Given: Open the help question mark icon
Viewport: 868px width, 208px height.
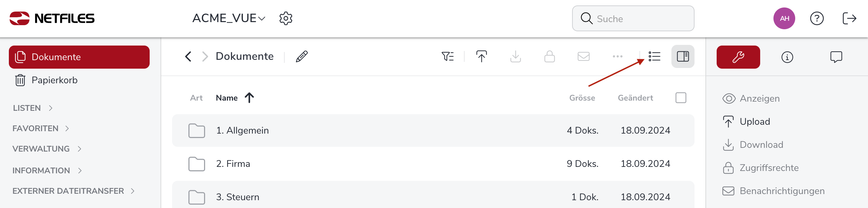Looking at the screenshot, I should pyautogui.click(x=817, y=18).
